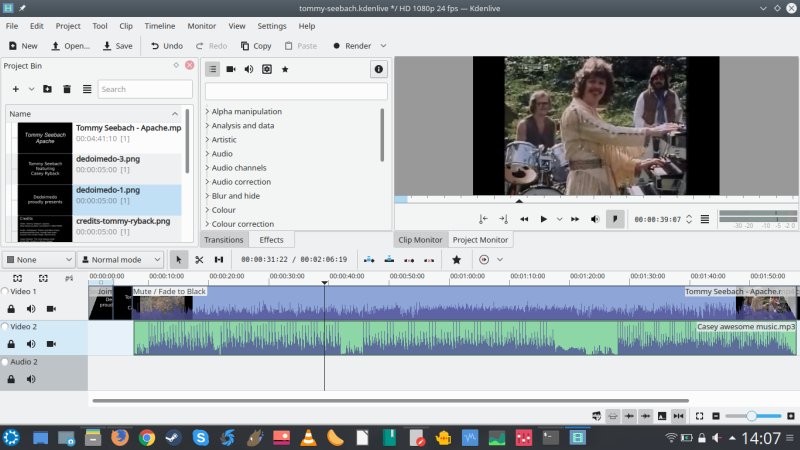The width and height of the screenshot is (800, 450).
Task: Switch to the Project Monitor tab
Action: point(480,240)
